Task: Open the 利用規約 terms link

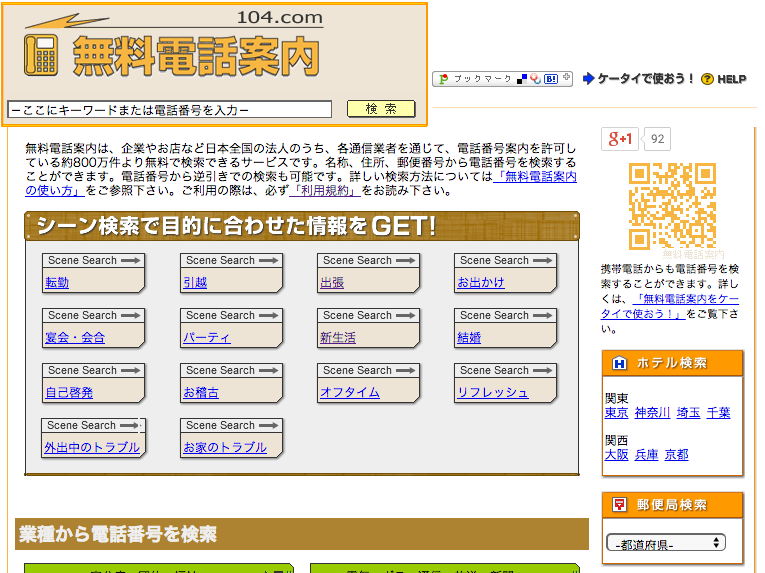Action: tap(324, 190)
